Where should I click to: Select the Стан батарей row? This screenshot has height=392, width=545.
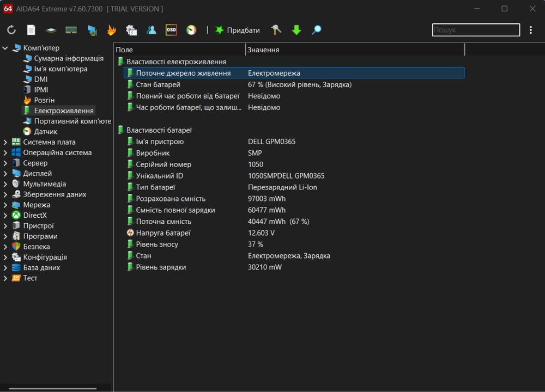tap(294, 84)
